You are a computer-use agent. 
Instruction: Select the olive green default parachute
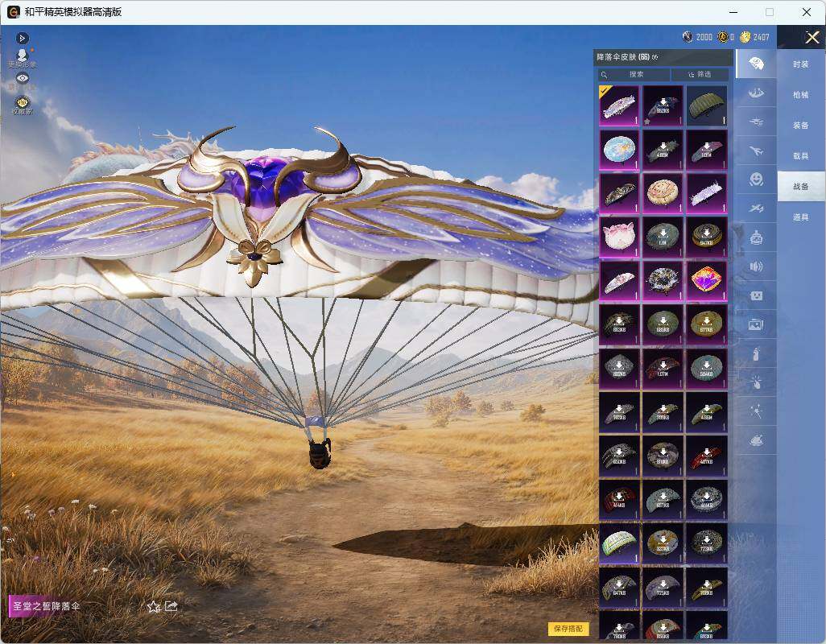point(706,105)
